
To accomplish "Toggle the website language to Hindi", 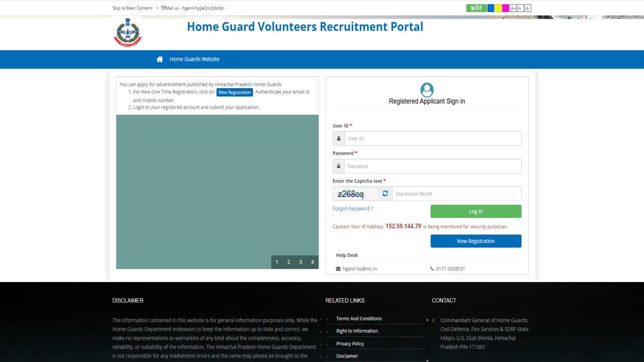I will 475,8.
